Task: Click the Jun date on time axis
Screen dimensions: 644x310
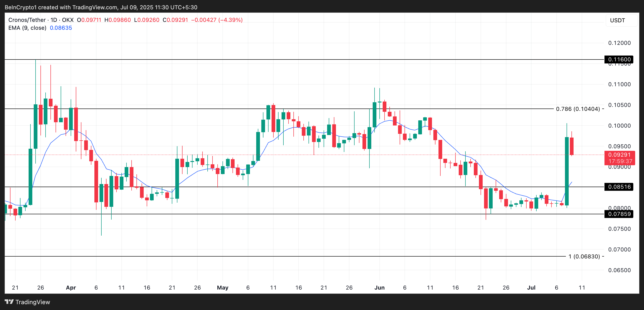Action: tap(379, 288)
